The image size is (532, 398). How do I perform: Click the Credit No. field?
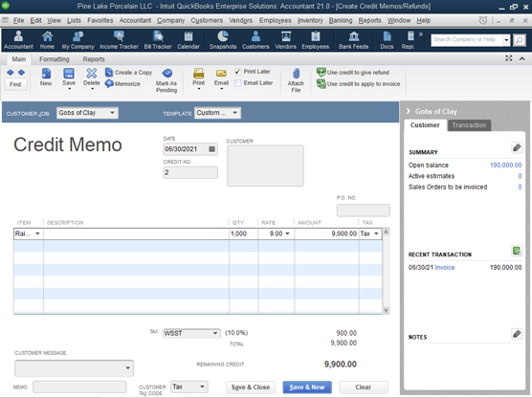[x=190, y=172]
